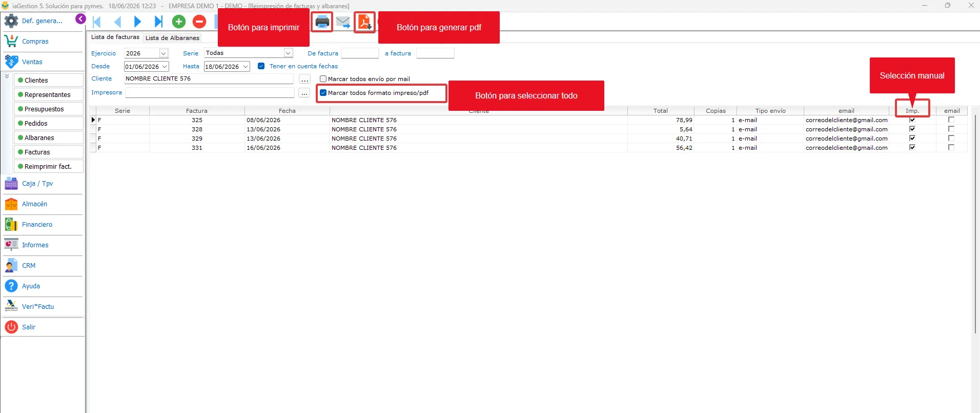Go to the first record arrow
The width and height of the screenshot is (980, 413).
coord(97,22)
